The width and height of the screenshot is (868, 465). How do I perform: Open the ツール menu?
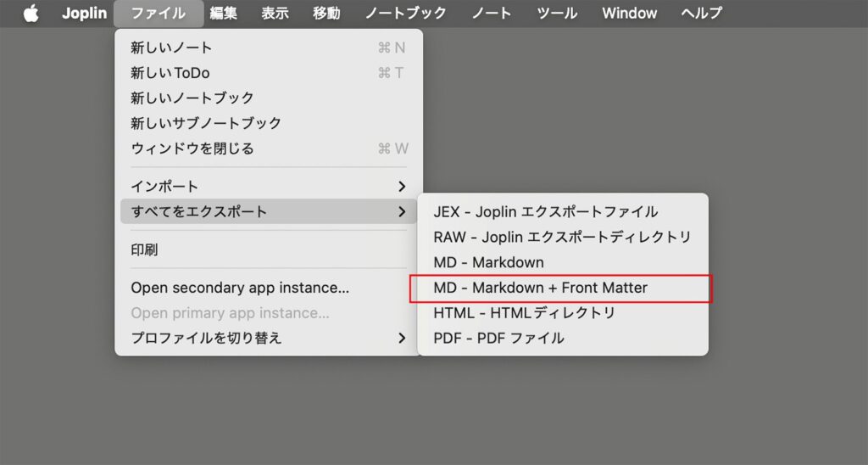(557, 13)
